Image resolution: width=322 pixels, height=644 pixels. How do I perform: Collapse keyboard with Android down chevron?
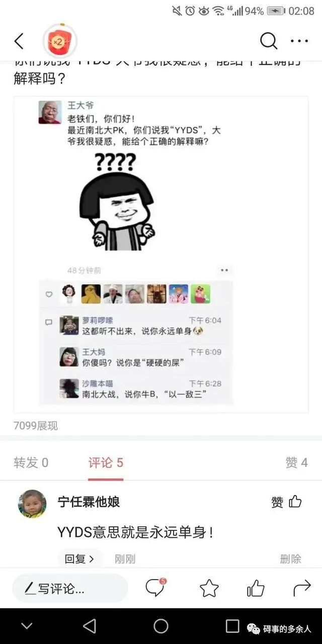pos(27,626)
